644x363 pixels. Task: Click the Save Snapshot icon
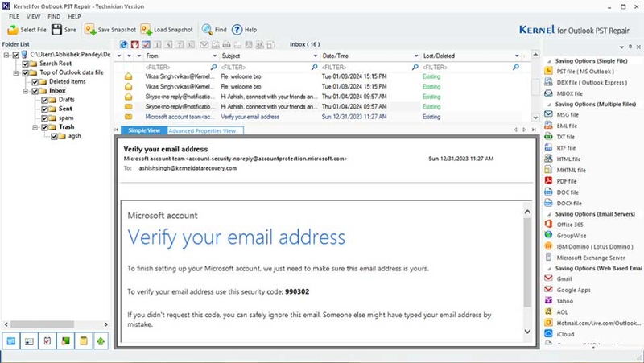[90, 30]
